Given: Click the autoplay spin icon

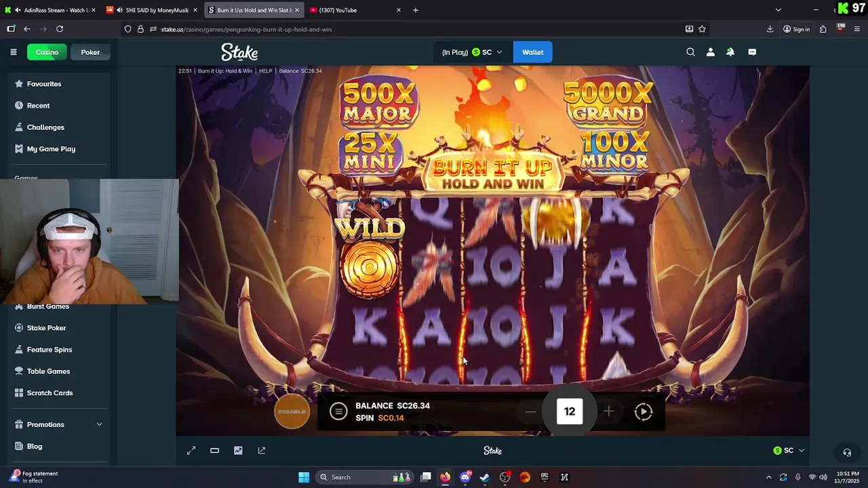Looking at the screenshot, I should coord(644,411).
